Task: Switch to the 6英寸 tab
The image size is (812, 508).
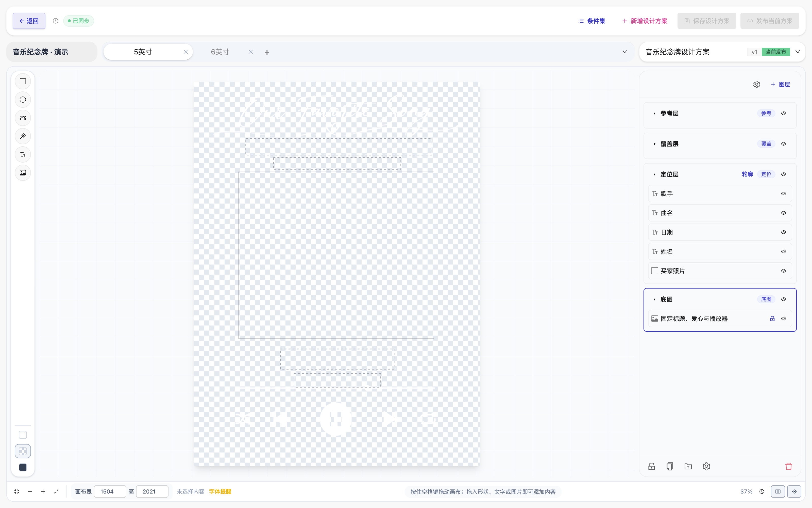Action: [220, 52]
